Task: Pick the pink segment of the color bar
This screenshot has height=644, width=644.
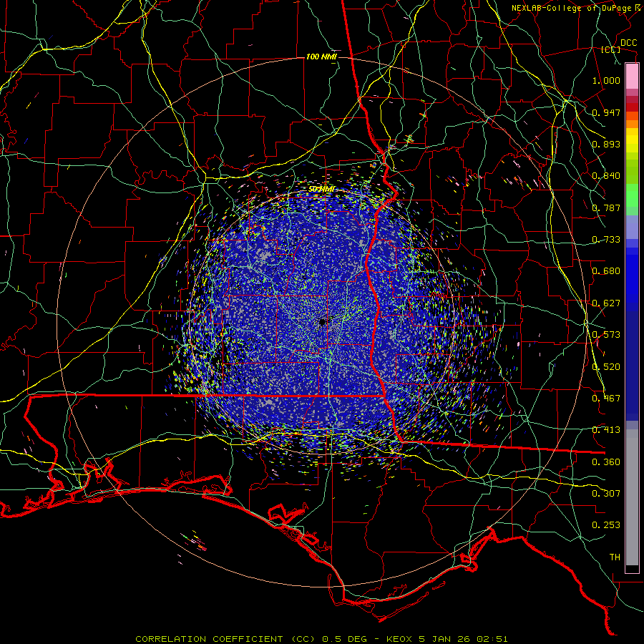Action: (632, 77)
